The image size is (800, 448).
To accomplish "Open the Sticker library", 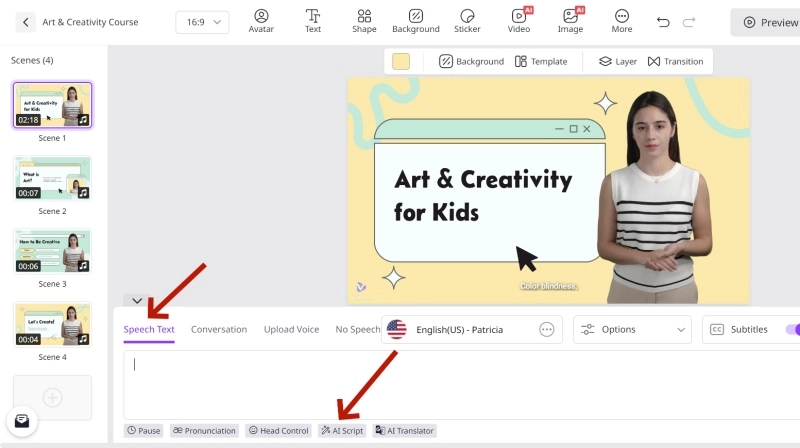I will 467,21.
